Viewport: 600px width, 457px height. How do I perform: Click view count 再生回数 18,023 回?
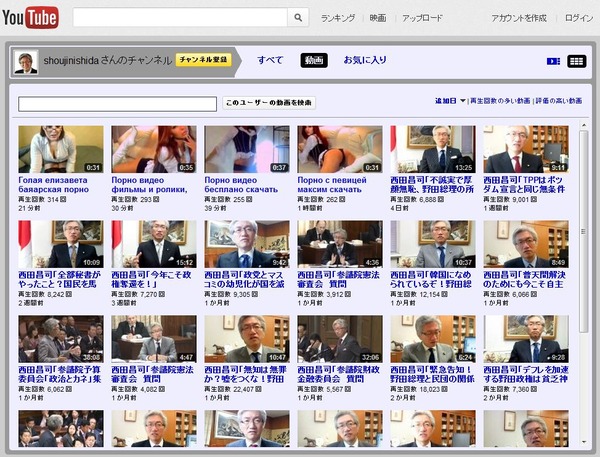(419, 389)
